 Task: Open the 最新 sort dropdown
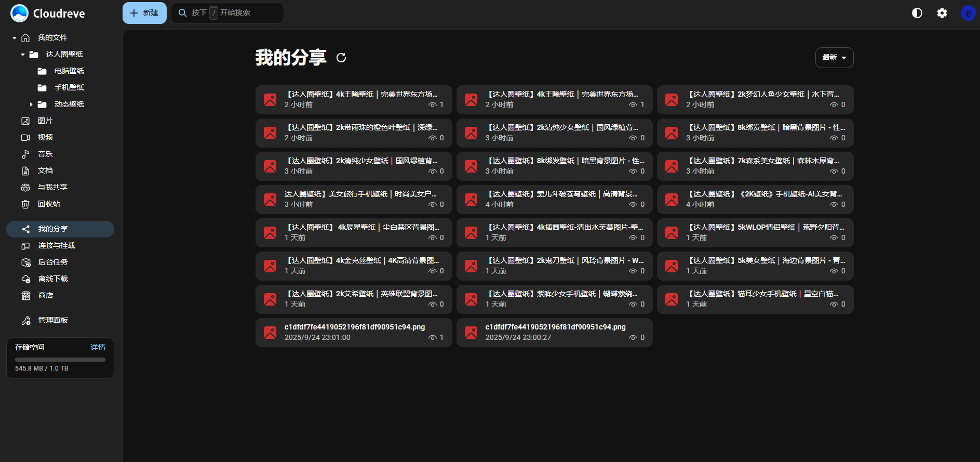tap(834, 58)
